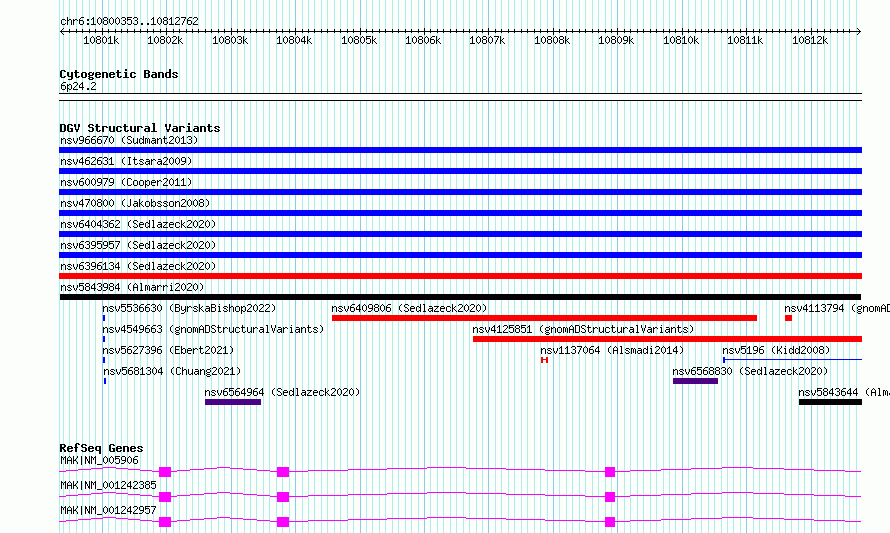Click the nsv966670 (Sudmant2013) variant label
This screenshot has height=533, width=890.
pyautogui.click(x=129, y=140)
